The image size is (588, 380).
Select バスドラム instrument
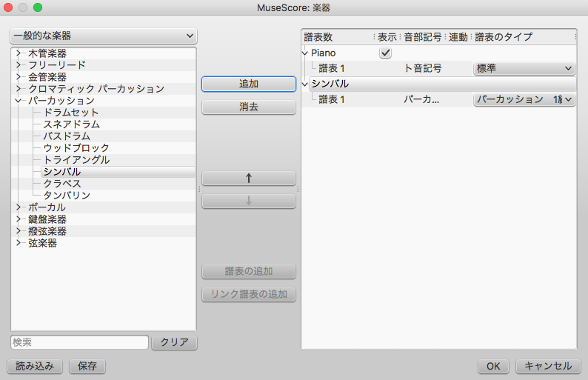tap(67, 136)
